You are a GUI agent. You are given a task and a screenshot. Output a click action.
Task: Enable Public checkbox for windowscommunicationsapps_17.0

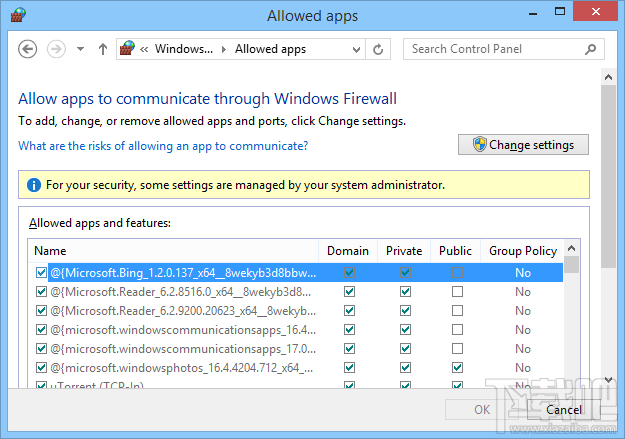click(458, 349)
